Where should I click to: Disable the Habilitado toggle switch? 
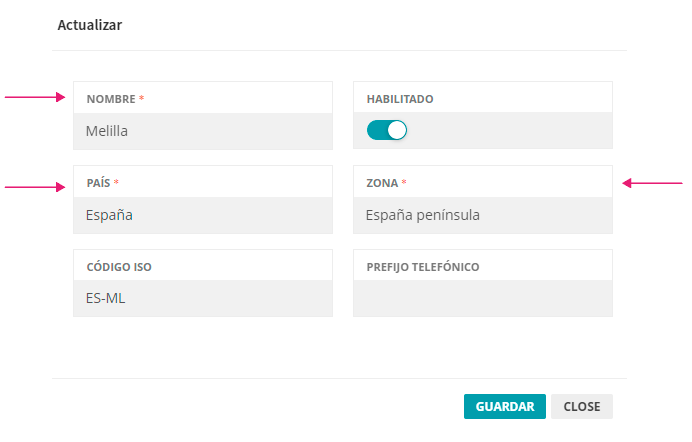click(x=387, y=130)
